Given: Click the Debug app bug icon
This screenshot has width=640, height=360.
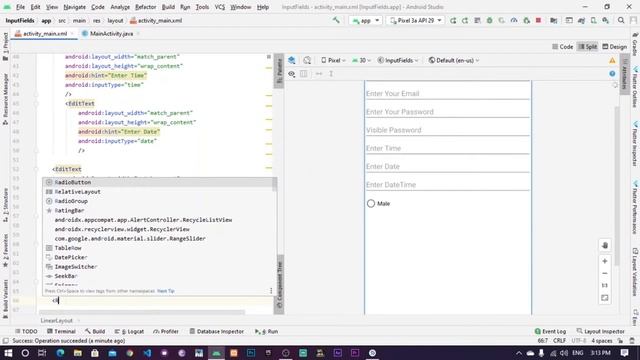Looking at the screenshot, I should coord(489,20).
